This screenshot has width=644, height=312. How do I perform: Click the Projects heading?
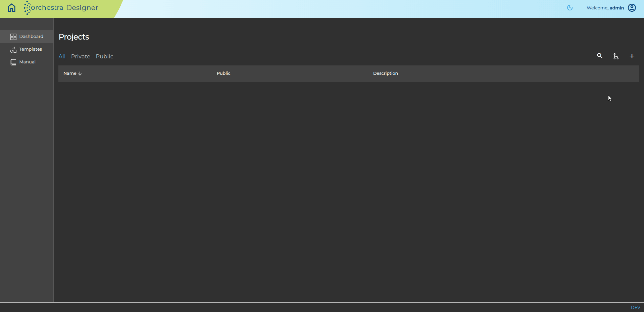point(74,37)
